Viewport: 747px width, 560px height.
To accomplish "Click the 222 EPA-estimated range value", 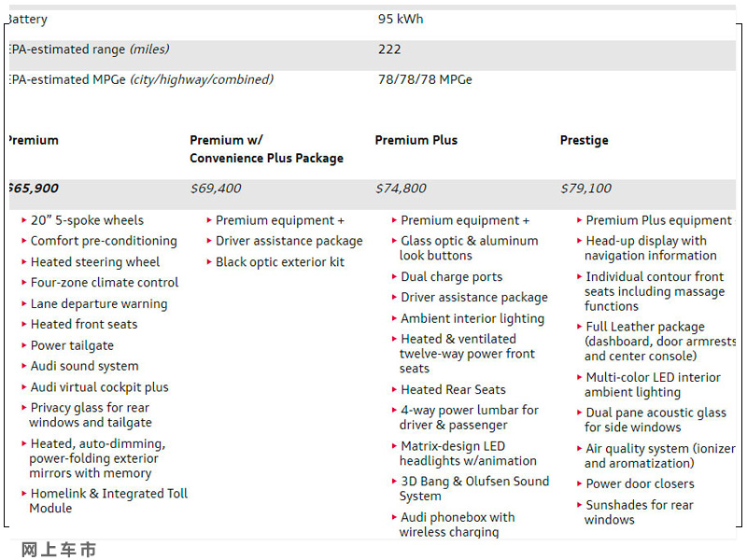I will 389,49.
